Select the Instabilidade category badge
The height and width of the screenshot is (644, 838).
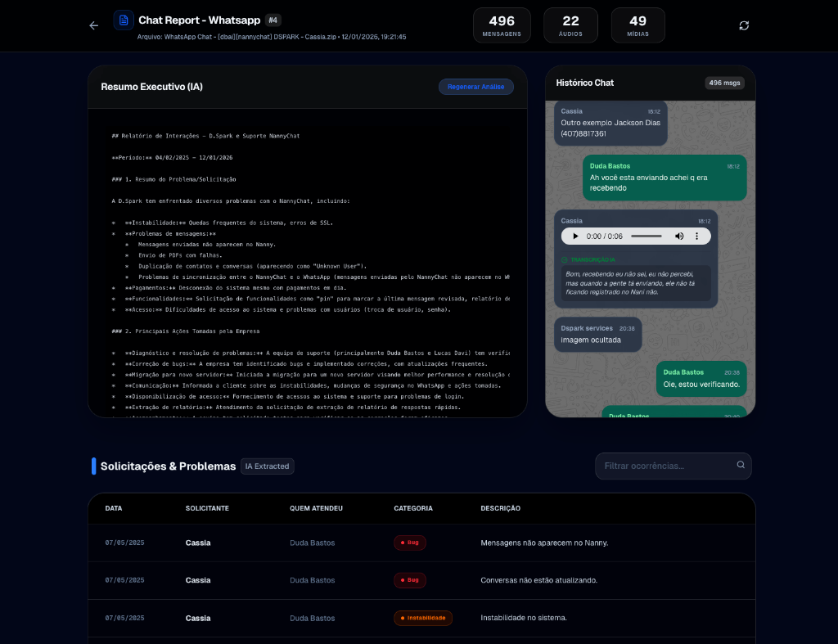423,618
